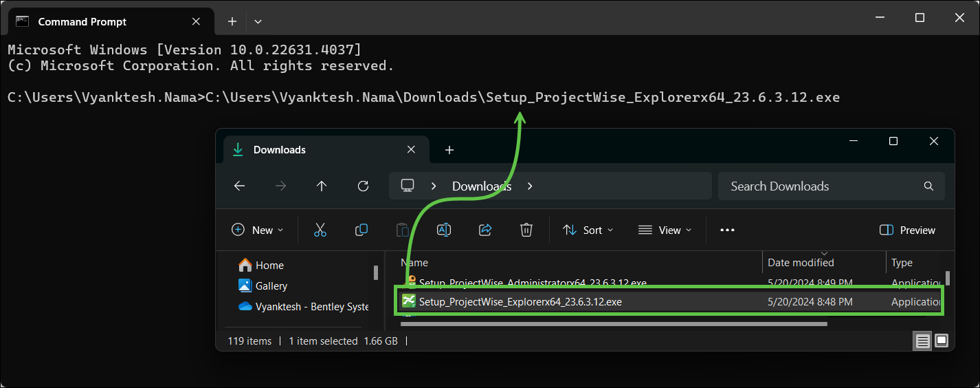Click the horizontal scrollbar in file list
Screen dimensions: 980x388
[x=614, y=323]
